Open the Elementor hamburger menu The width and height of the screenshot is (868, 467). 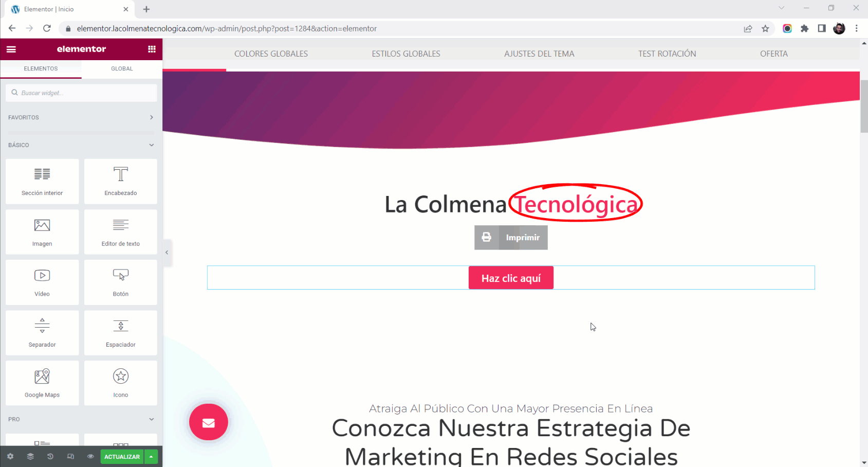click(x=11, y=49)
